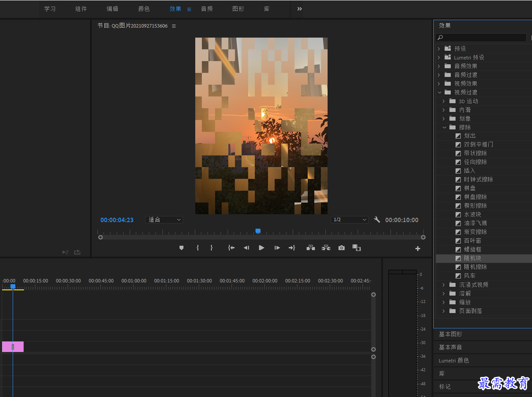Select the 带状擦除 transition

click(475, 153)
